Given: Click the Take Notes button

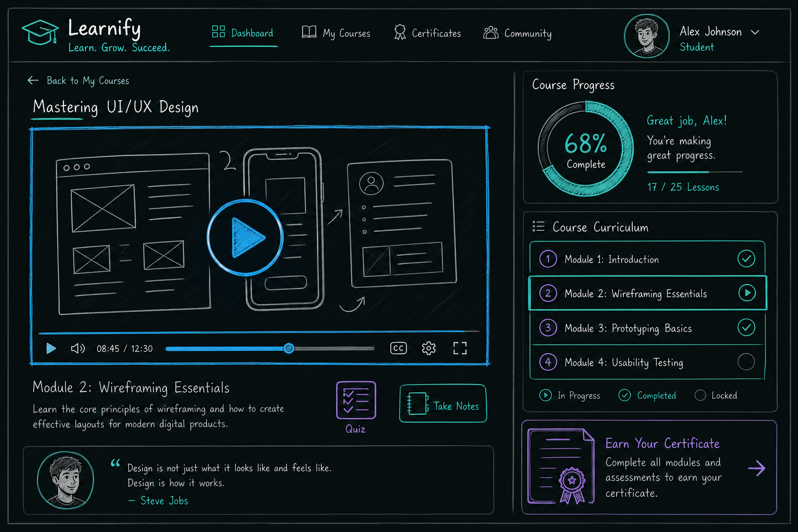Looking at the screenshot, I should (x=443, y=403).
